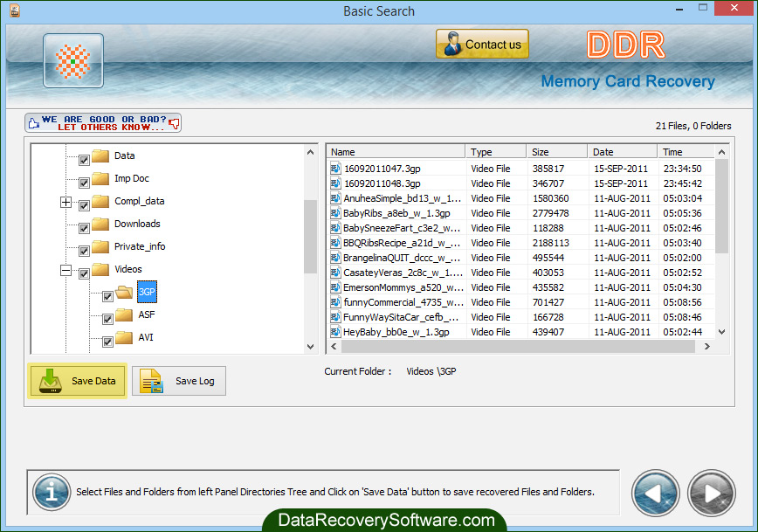Click the back navigation arrow icon
This screenshot has height=532, width=758.
(655, 493)
